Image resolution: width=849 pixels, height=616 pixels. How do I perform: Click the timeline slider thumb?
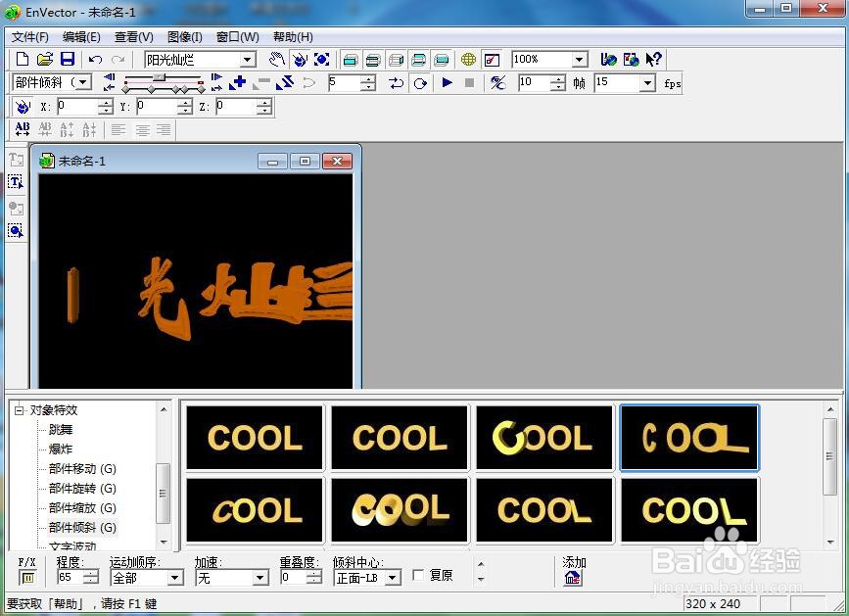pos(159,77)
